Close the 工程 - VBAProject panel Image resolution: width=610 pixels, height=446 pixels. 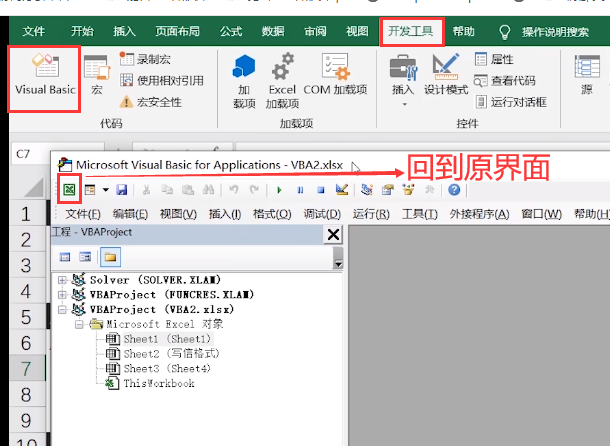tap(333, 235)
